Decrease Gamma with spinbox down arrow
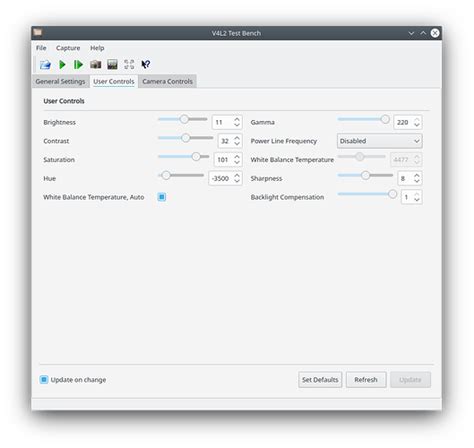 click(417, 125)
